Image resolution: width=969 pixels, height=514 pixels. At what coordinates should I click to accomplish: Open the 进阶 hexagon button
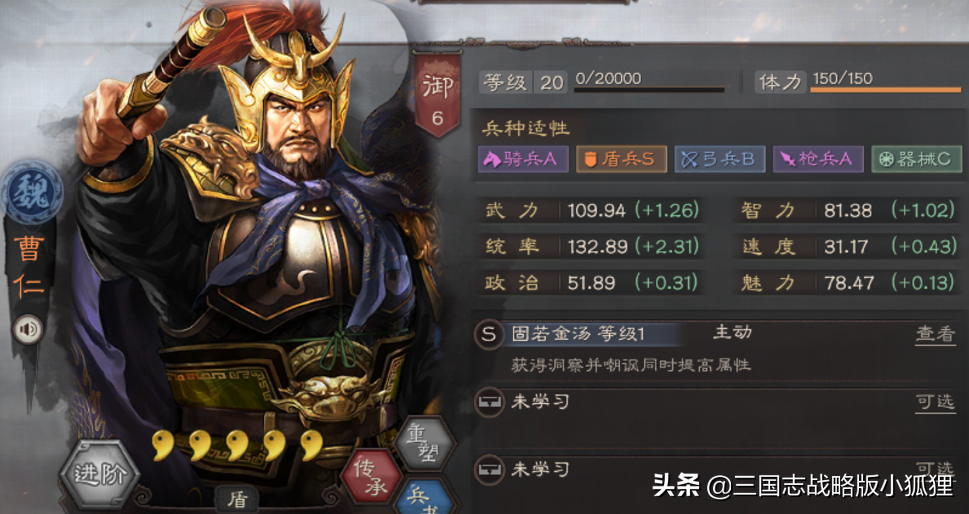[x=99, y=474]
